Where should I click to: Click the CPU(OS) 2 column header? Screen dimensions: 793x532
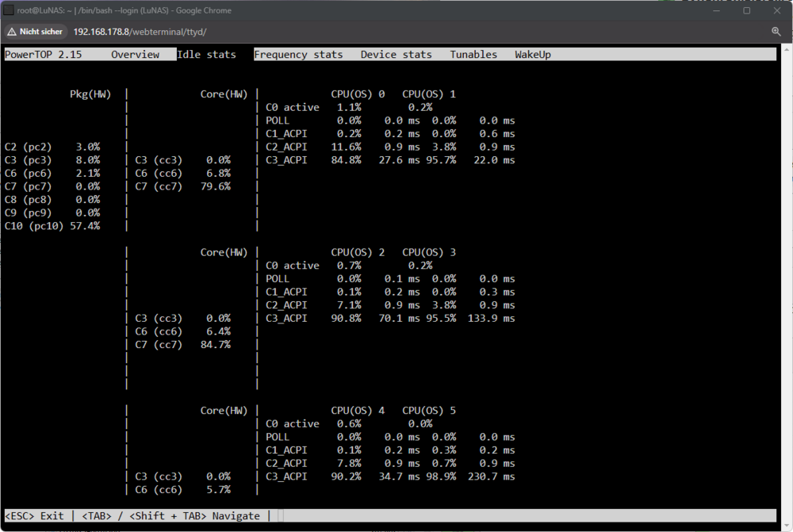[x=358, y=252]
